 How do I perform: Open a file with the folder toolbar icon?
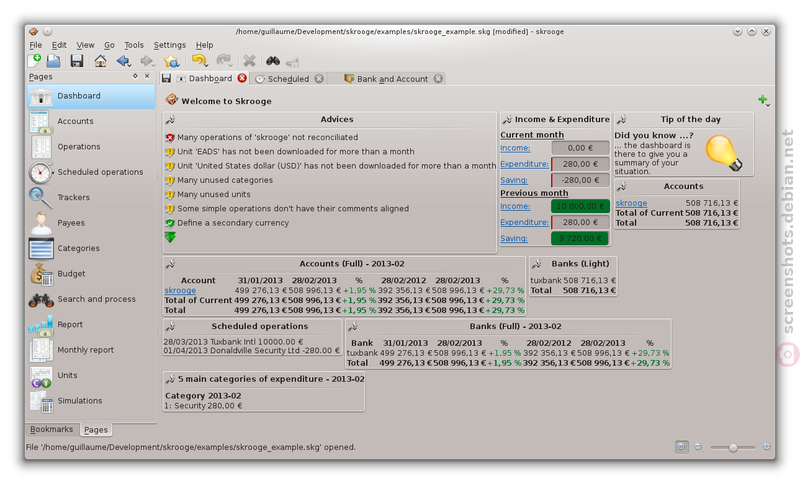(54, 61)
